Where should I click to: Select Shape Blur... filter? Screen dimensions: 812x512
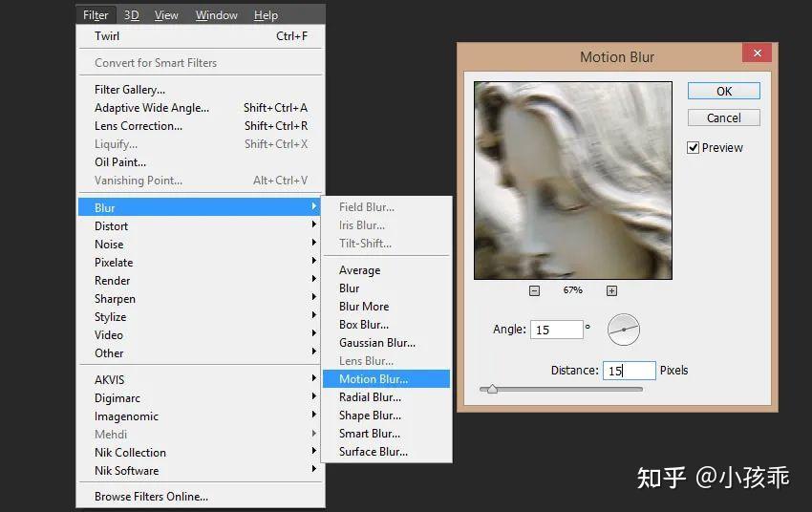click(386, 415)
